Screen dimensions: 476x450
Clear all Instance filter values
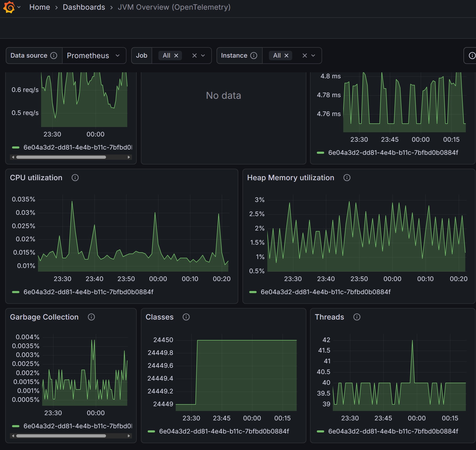305,56
